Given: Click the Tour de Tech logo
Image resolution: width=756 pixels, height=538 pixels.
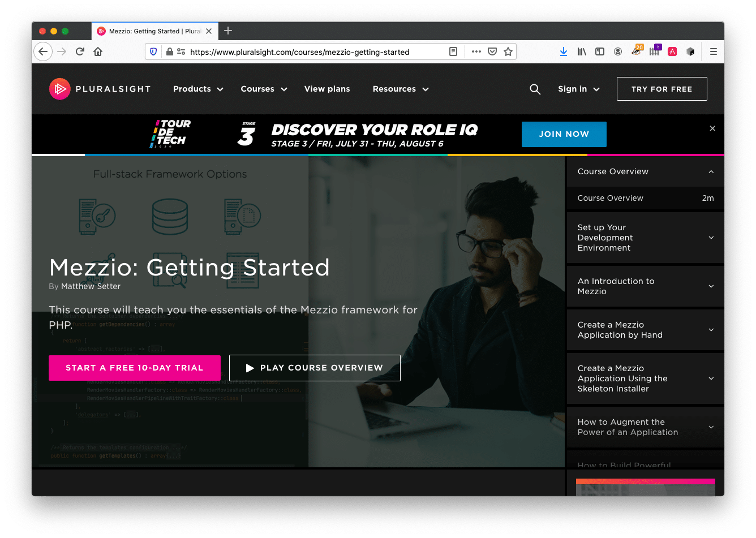Looking at the screenshot, I should click(170, 134).
